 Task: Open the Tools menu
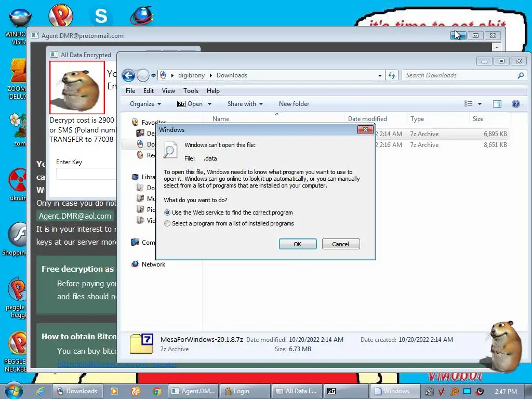[191, 90]
